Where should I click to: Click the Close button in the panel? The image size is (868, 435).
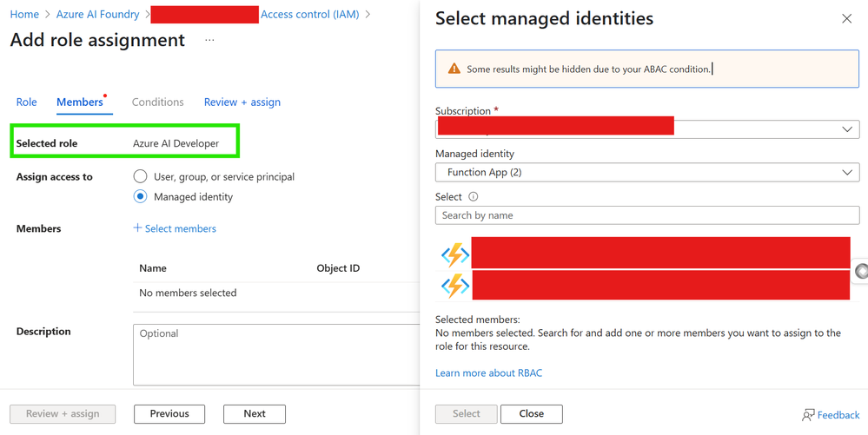pos(532,414)
